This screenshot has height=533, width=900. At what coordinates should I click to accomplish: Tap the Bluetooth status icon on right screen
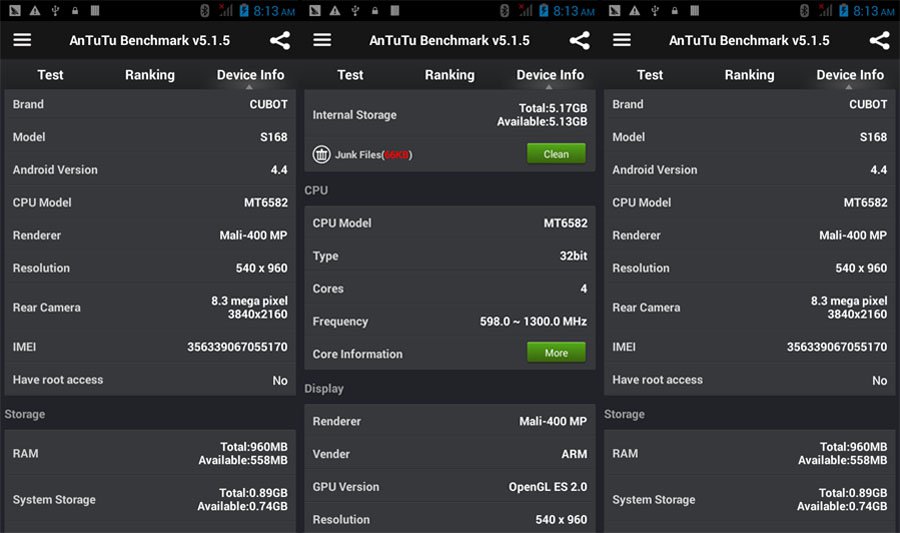tap(804, 10)
